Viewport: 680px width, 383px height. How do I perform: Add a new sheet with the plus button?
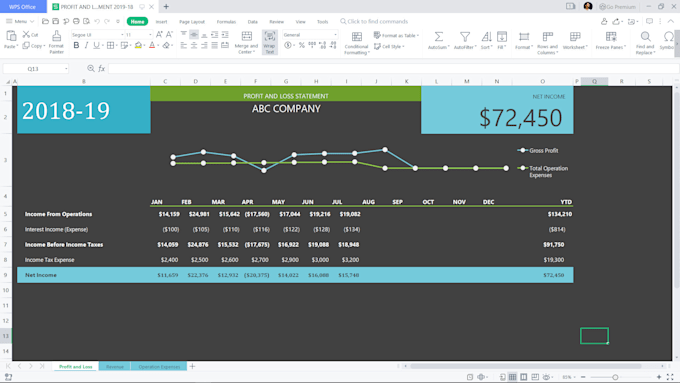point(192,367)
